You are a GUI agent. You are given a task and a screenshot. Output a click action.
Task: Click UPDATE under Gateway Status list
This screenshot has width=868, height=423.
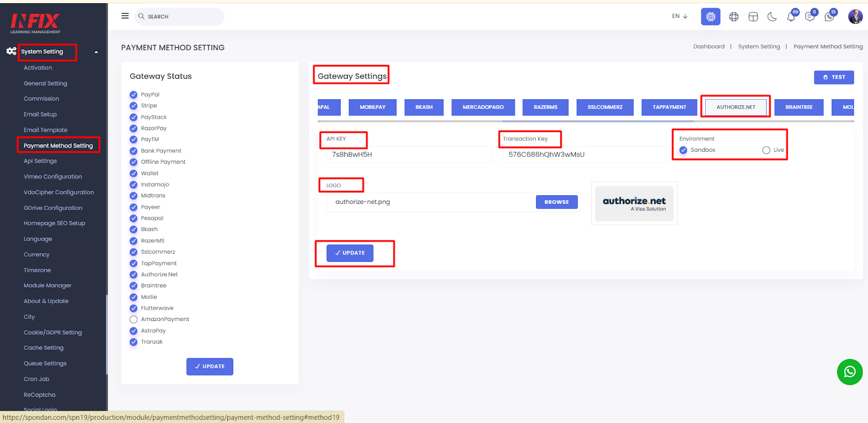coord(210,367)
